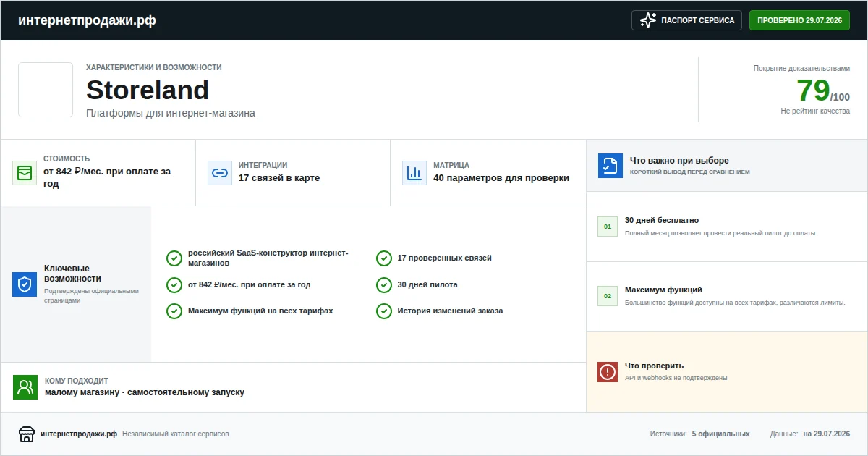
Task: Click the API и webhooks не подтверждены note
Action: [x=676, y=378]
